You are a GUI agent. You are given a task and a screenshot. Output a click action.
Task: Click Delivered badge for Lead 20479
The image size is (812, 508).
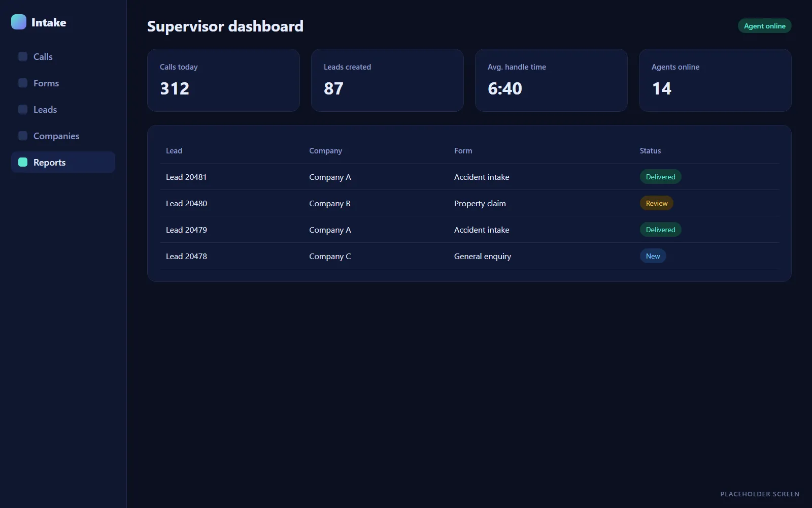(x=660, y=230)
